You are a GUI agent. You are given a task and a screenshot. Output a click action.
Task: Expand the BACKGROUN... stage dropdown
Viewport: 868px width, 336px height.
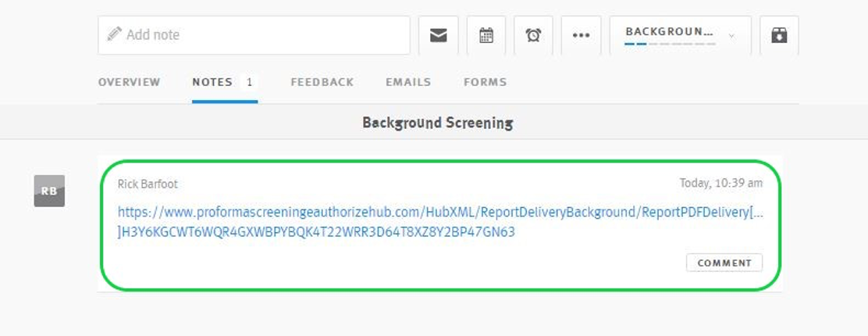click(681, 35)
